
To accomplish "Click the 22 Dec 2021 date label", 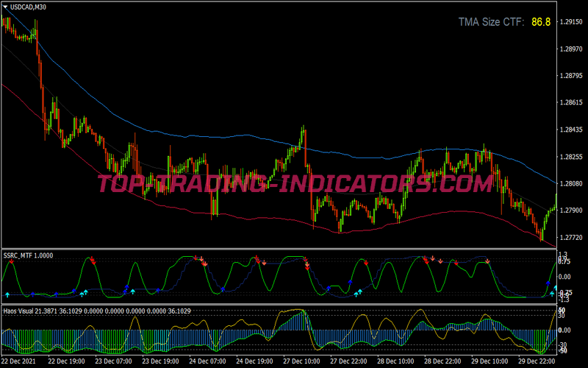I will pyautogui.click(x=20, y=361).
